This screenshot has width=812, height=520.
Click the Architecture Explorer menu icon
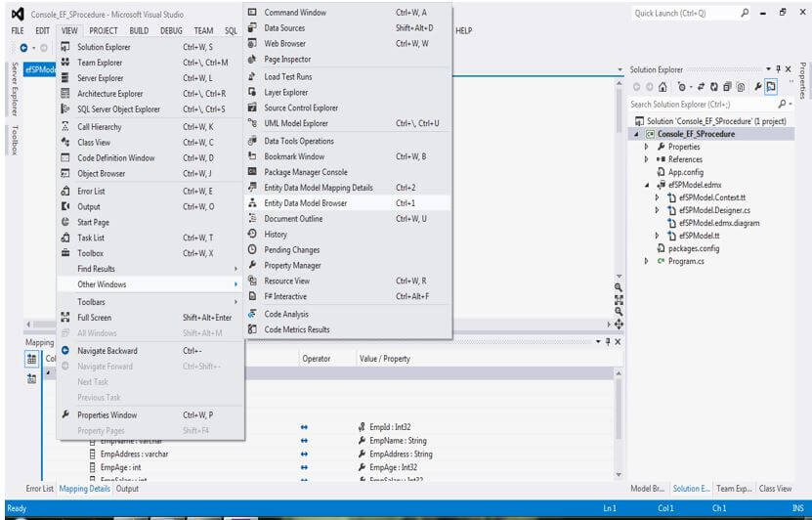pos(65,93)
